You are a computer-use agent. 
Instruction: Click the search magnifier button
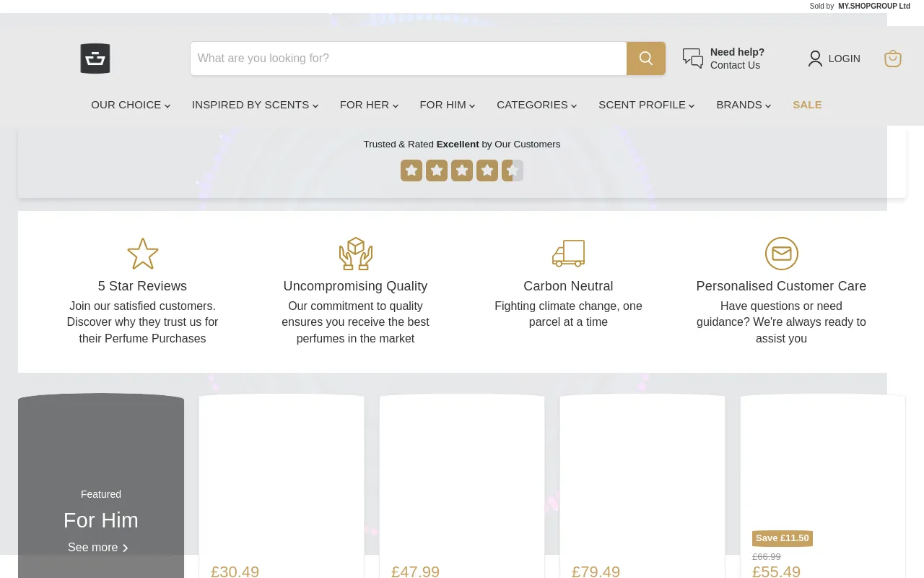pos(646,59)
